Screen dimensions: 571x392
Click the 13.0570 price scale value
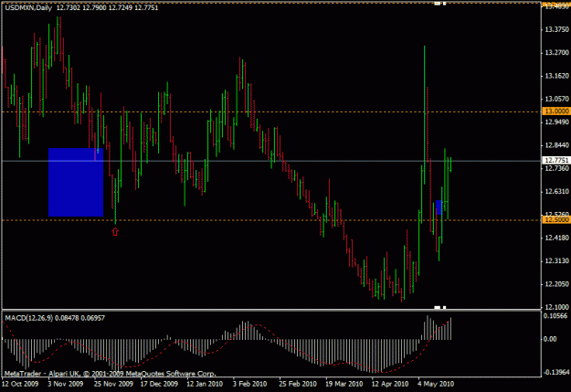(x=556, y=99)
